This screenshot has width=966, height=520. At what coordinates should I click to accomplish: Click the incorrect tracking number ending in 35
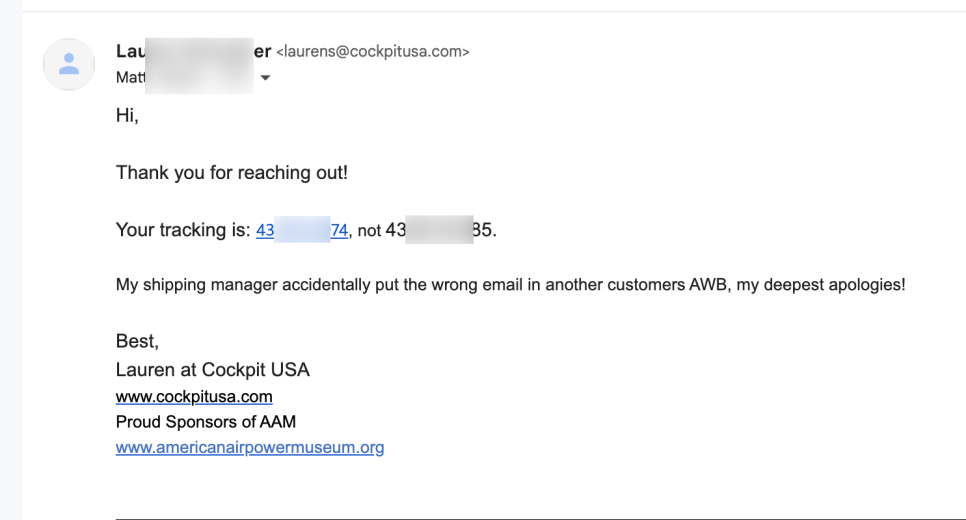[439, 230]
